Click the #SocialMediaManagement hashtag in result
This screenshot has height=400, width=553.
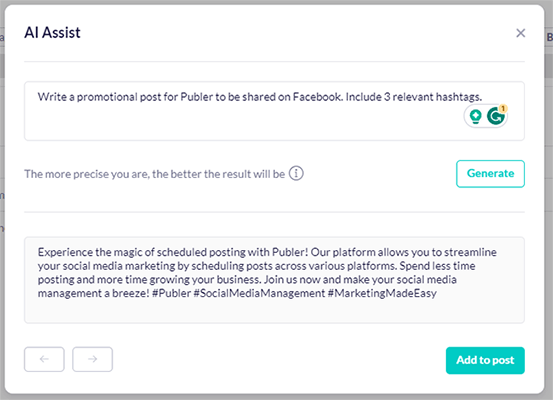tap(259, 293)
